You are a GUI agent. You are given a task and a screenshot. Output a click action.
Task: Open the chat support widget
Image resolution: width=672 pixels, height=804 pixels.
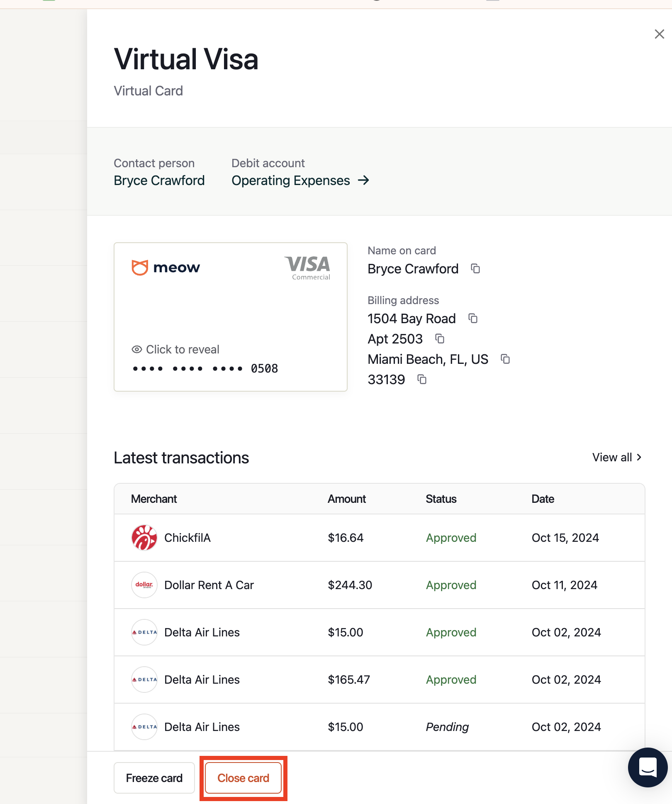point(648,767)
